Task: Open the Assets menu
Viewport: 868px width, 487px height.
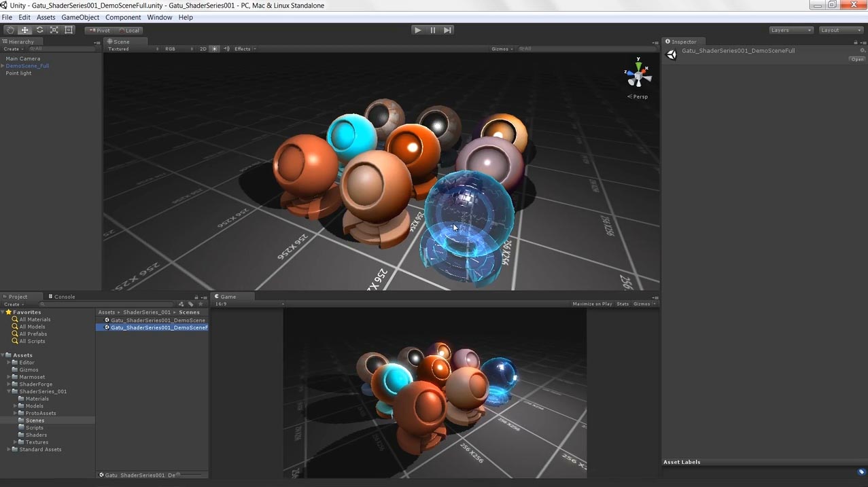Action: click(x=46, y=18)
